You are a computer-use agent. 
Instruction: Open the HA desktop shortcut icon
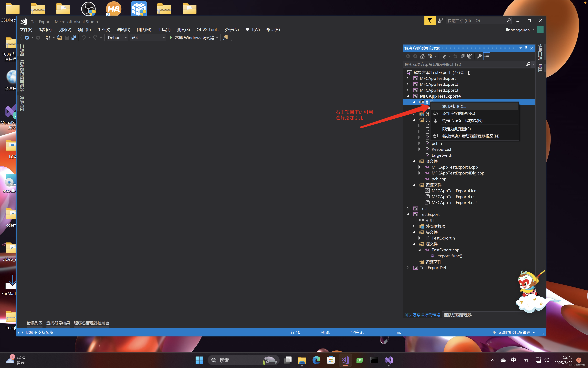point(114,9)
